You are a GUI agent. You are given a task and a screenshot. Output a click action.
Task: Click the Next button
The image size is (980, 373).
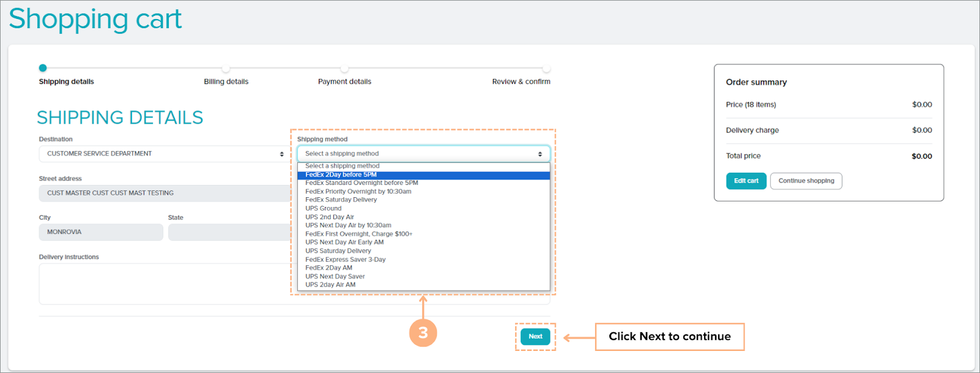pos(535,336)
